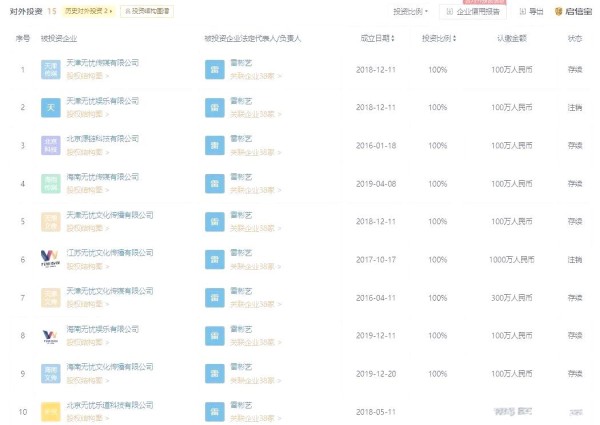Viewport: 600px width, 425px height.
Task: Open company 海南无忧文化传播有限公司
Action: click(x=110, y=366)
